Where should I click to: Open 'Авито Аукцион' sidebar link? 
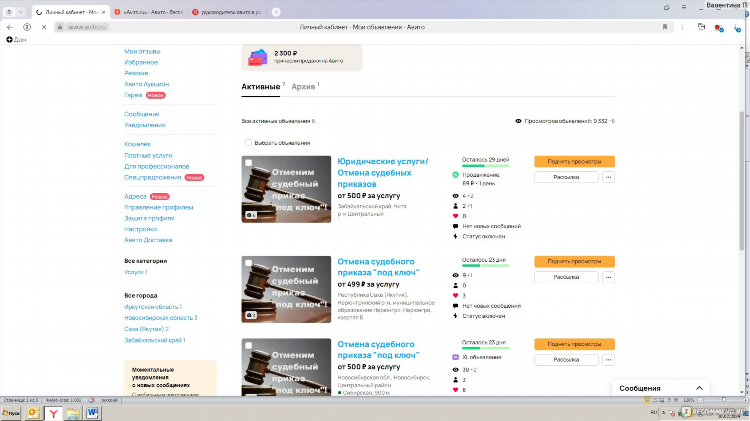point(146,84)
